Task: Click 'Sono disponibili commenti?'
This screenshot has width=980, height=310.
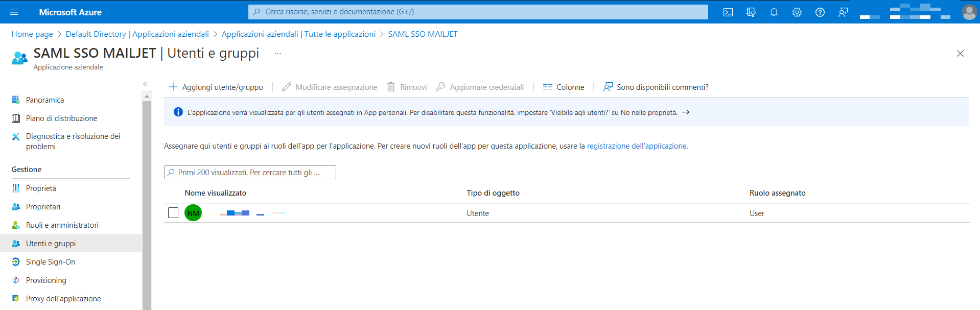Action: coord(656,87)
